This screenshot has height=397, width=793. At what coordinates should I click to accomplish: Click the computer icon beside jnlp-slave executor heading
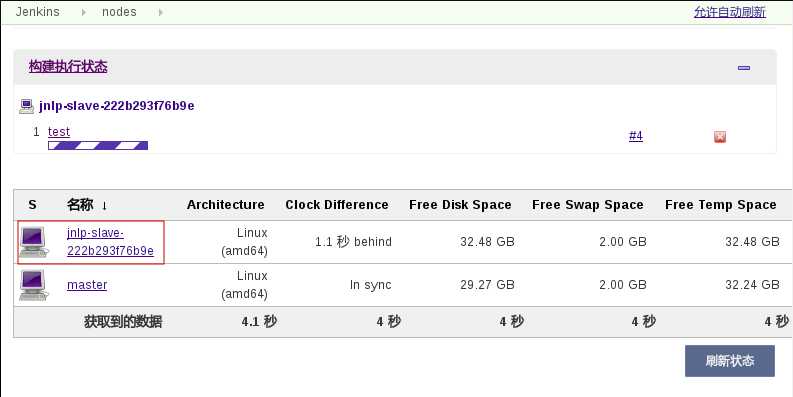(x=26, y=106)
